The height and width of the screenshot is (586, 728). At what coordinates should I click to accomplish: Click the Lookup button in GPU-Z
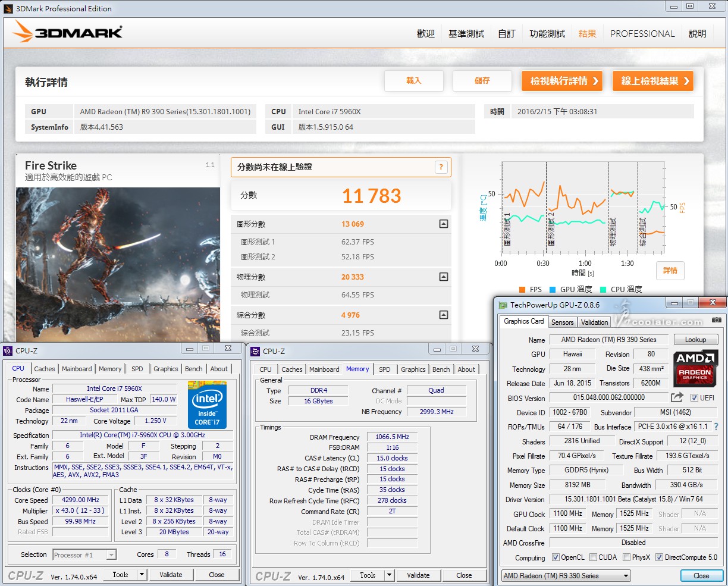(x=695, y=340)
